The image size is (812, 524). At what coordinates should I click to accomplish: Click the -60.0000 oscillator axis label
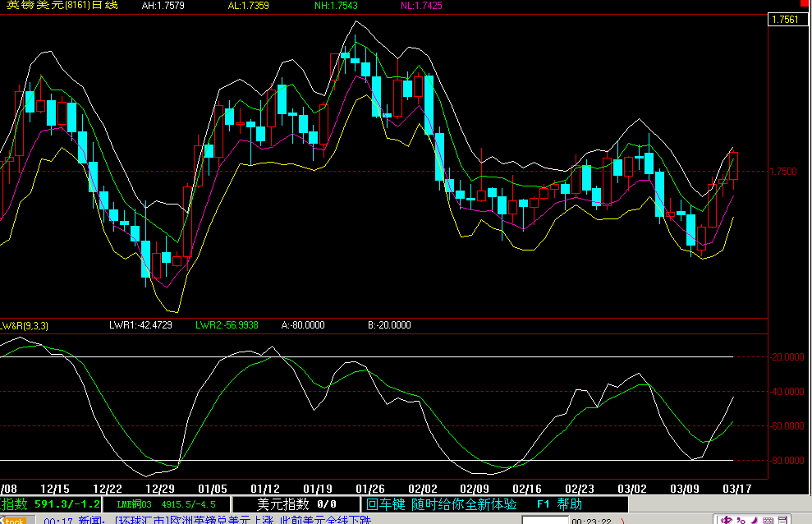(x=787, y=426)
